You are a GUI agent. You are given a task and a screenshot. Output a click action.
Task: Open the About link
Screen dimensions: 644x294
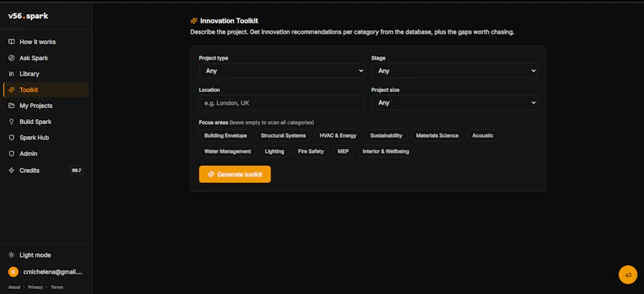tap(14, 288)
